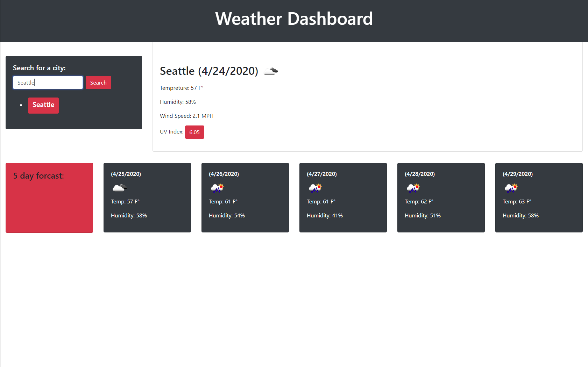Click the Humidity: 58% current weather line
This screenshot has height=367, width=588.
point(178,102)
